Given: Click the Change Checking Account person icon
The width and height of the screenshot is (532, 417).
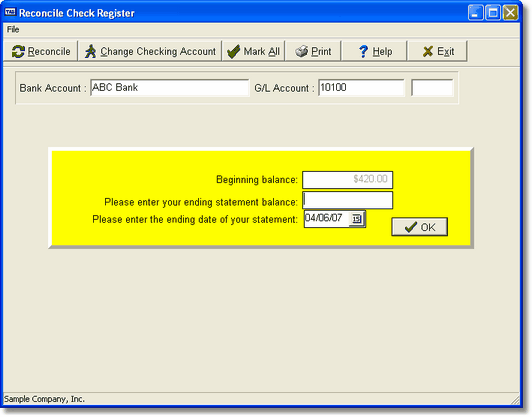Looking at the screenshot, I should tap(90, 52).
